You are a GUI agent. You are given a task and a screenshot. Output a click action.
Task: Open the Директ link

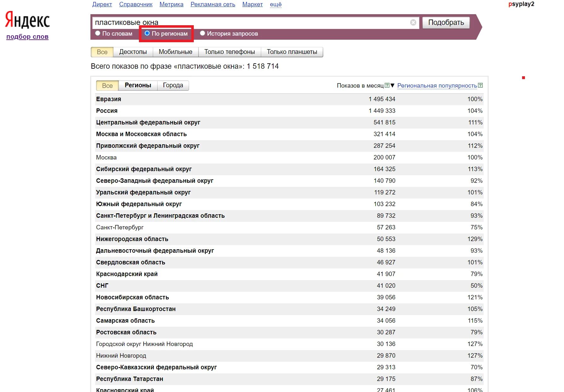[x=102, y=4]
